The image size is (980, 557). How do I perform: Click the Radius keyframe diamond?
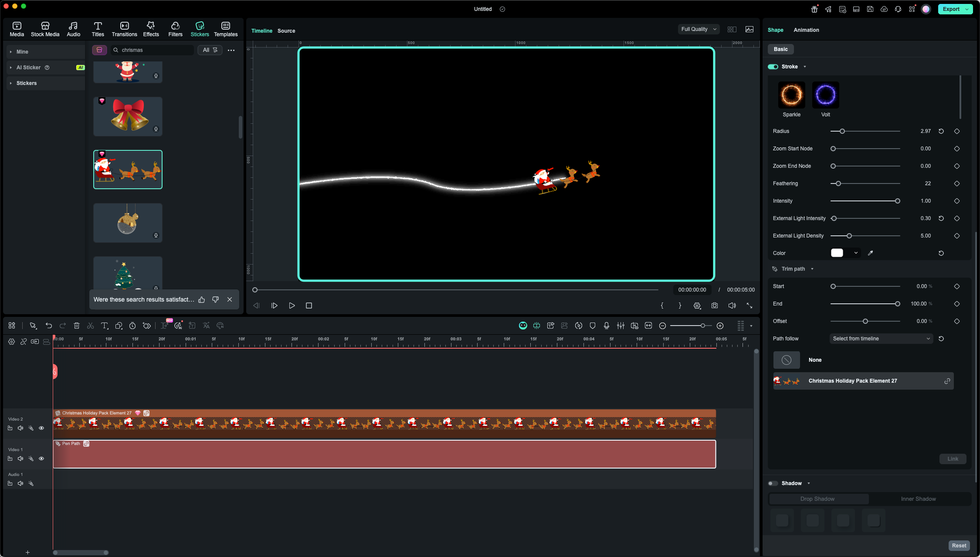957,131
